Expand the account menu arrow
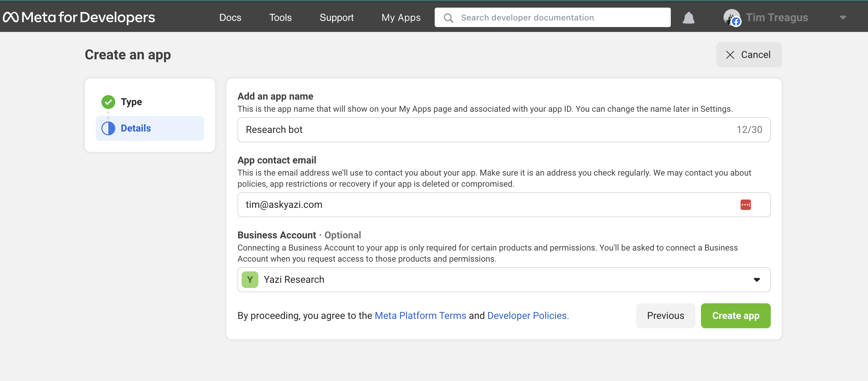The width and height of the screenshot is (868, 381). tap(843, 17)
